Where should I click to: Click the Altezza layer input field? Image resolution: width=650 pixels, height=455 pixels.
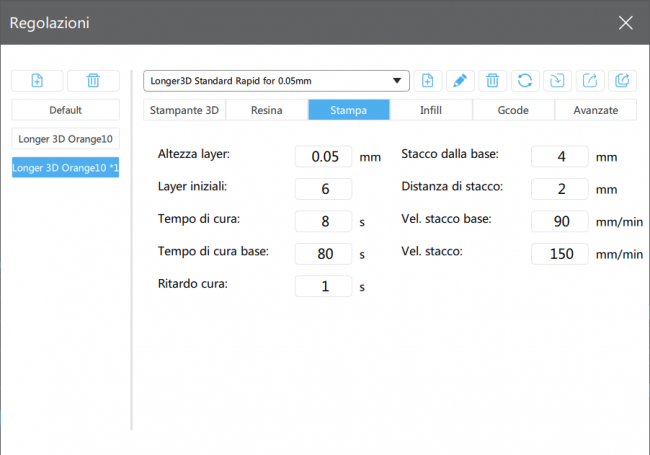(x=323, y=156)
